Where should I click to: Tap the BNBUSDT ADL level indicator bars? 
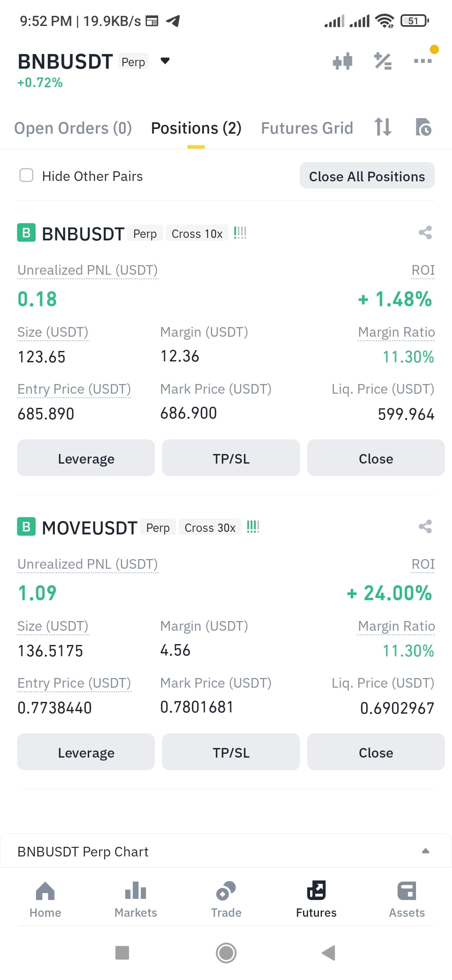240,233
